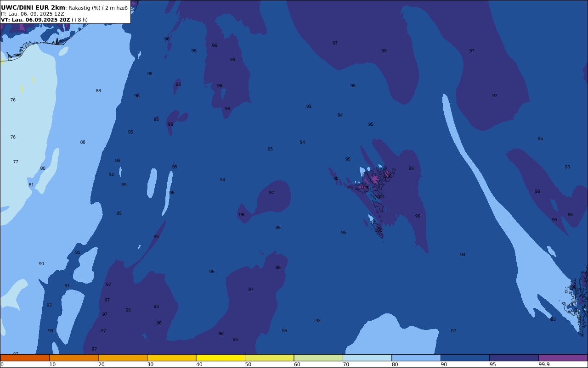
Task: Click the humidity value "77" on the map
Action: coord(16,162)
